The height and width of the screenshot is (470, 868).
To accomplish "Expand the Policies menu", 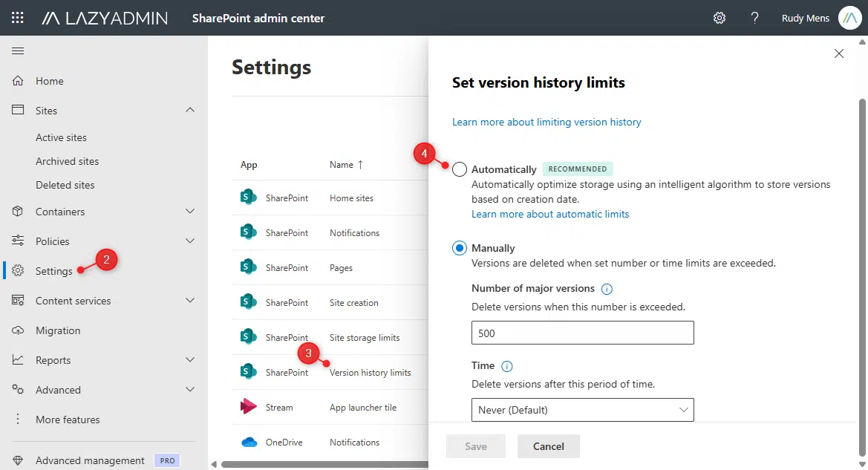I will coord(190,241).
